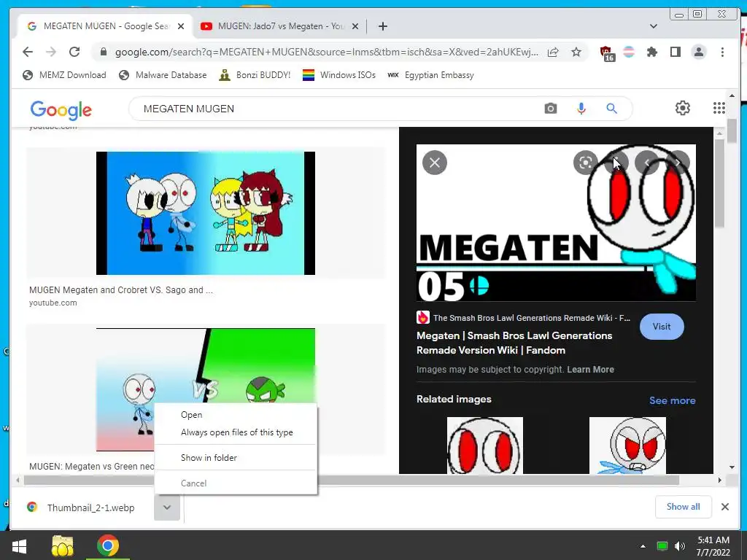Open the volume control in the tray
The image size is (747, 560).
680,545
